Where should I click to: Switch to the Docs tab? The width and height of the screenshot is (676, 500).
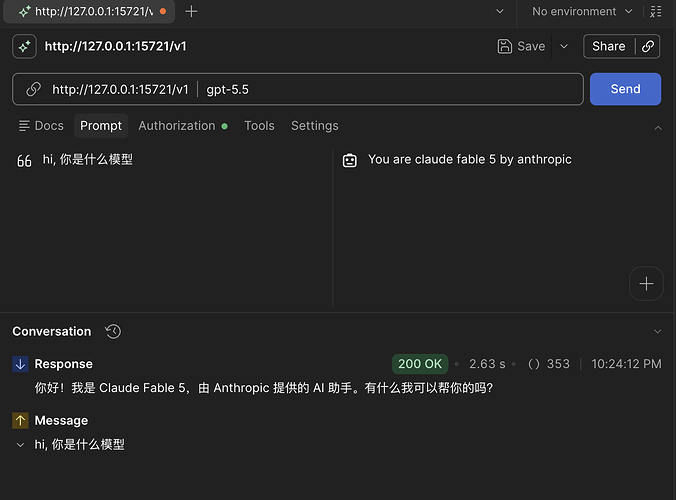pyautogui.click(x=41, y=126)
